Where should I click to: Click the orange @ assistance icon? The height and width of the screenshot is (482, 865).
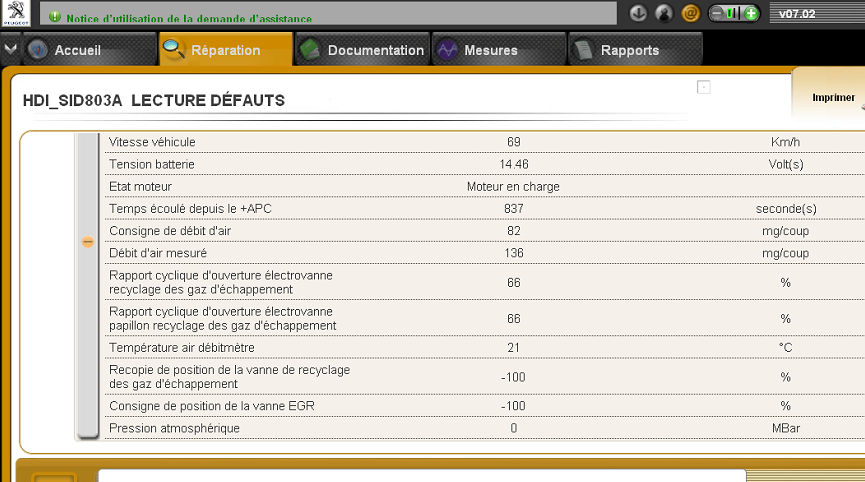pyautogui.click(x=690, y=13)
